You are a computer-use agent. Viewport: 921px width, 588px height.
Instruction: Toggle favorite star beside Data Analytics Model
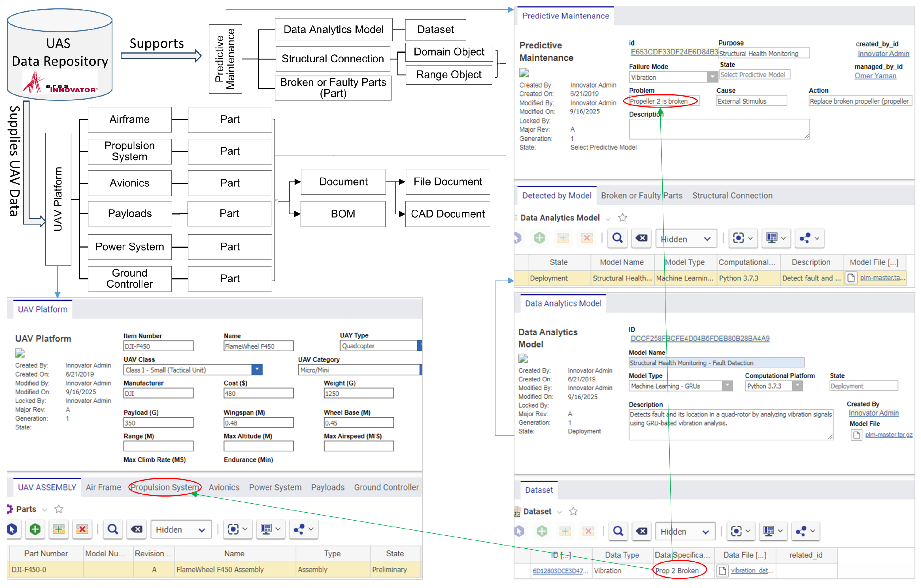click(622, 217)
